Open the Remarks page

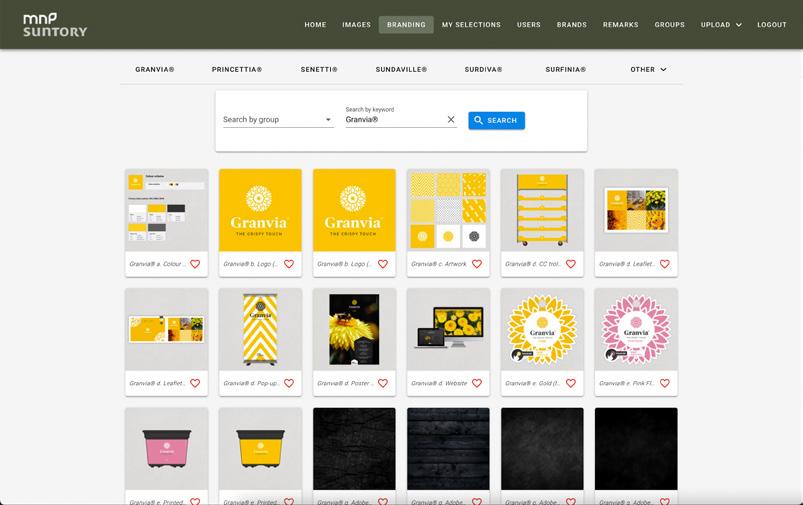620,25
